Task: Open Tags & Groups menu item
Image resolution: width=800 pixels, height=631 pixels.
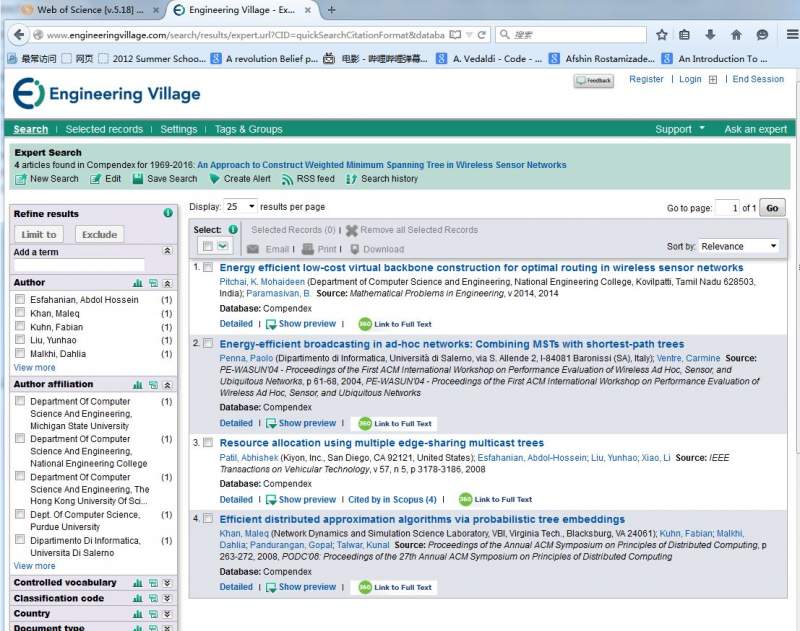Action: (x=248, y=129)
